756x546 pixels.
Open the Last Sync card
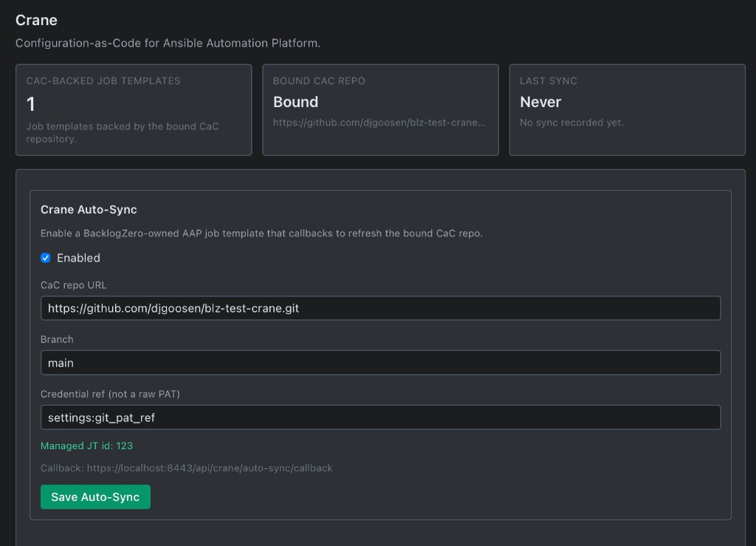pos(628,110)
